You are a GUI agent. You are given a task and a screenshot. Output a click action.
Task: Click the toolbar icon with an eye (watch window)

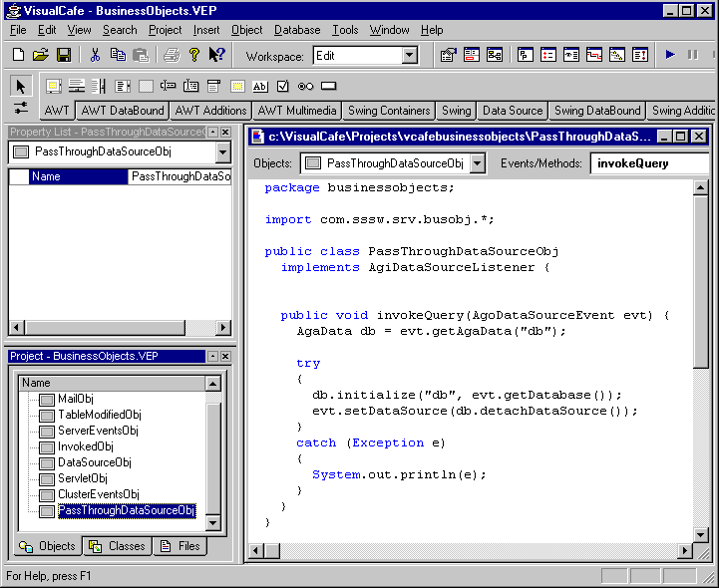pos(570,55)
